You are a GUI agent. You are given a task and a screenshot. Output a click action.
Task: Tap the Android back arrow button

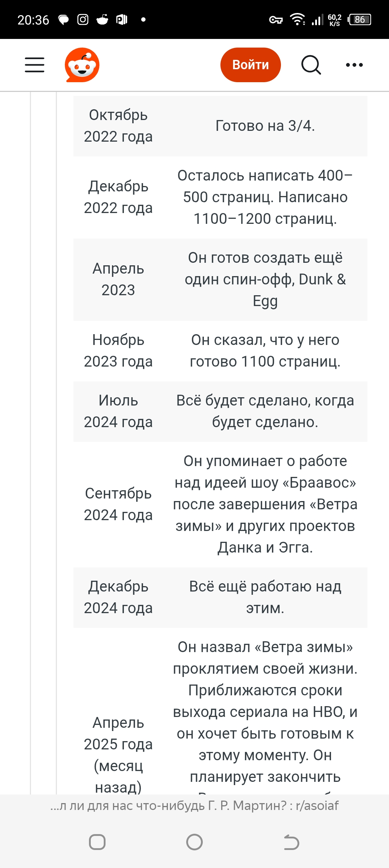pos(291,842)
